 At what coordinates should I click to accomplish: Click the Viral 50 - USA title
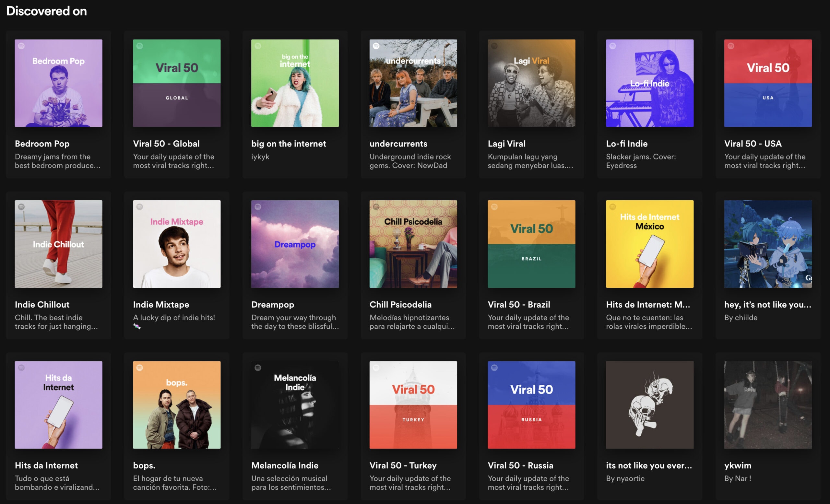click(753, 144)
